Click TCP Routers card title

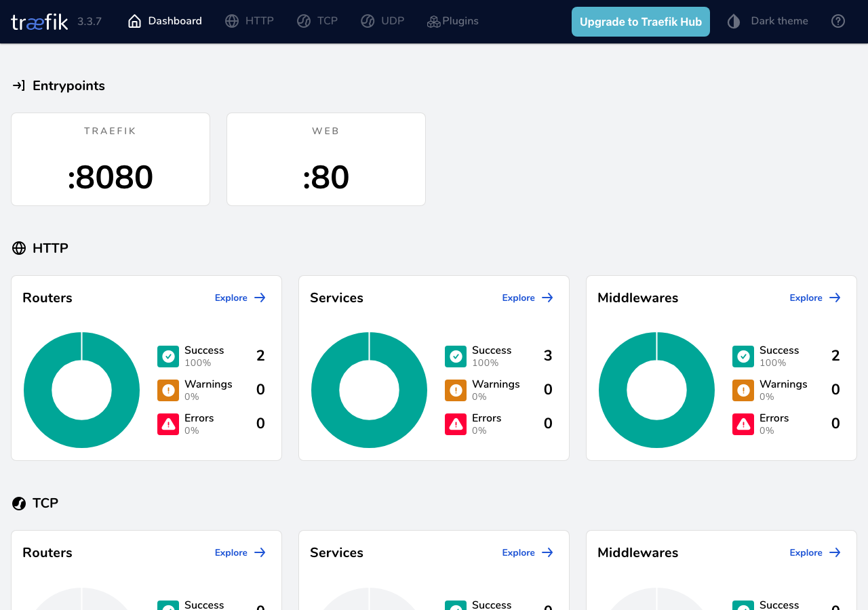click(x=47, y=552)
